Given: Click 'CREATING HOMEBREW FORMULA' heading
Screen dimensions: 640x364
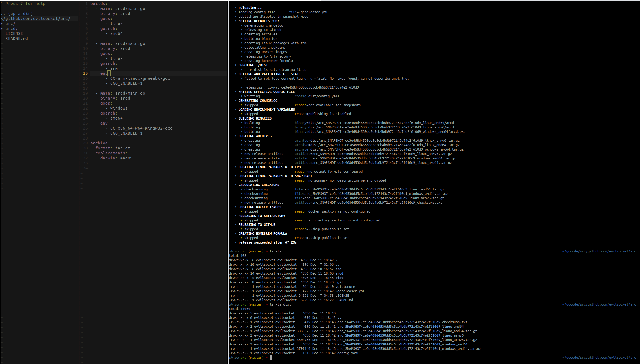Looking at the screenshot, I should coord(263,234).
